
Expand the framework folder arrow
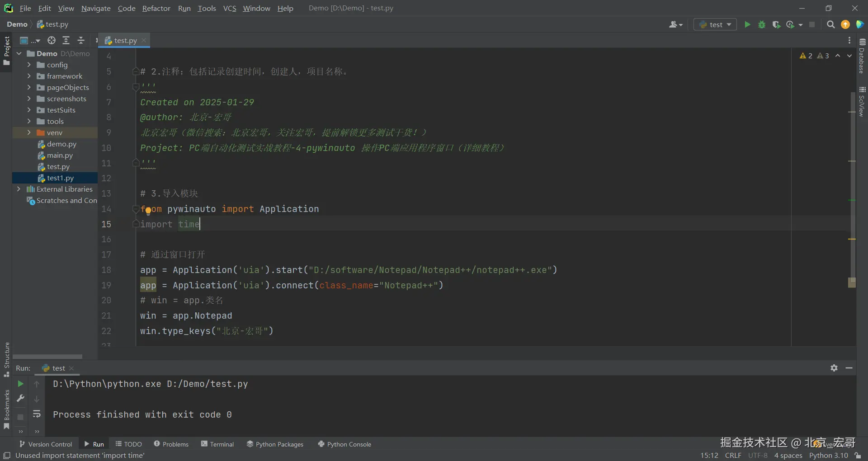(x=29, y=76)
